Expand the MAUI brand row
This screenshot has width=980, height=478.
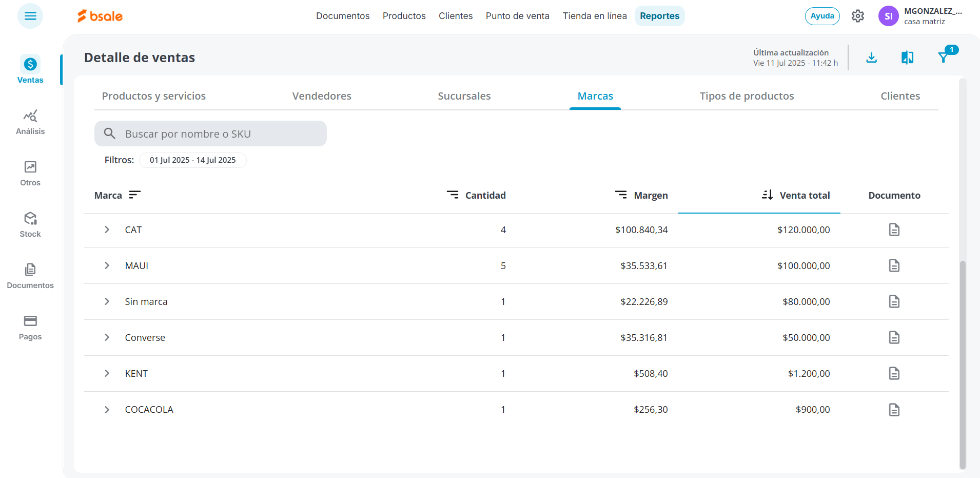tap(107, 265)
